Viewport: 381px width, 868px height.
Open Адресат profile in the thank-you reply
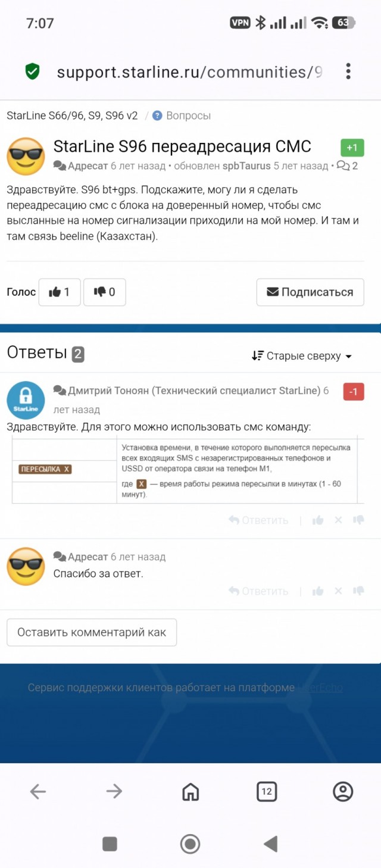click(88, 557)
